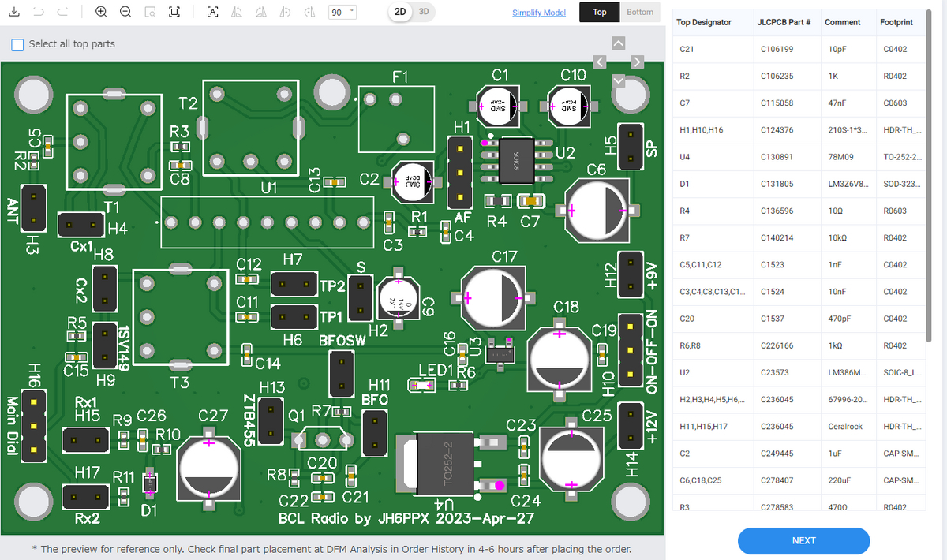Activate the zoom-to-area tool
The width and height of the screenshot is (947, 560).
coord(150,12)
